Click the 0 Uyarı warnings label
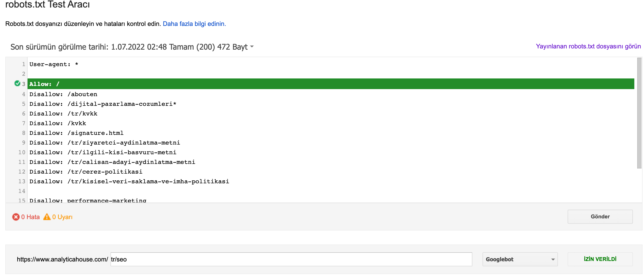The height and width of the screenshot is (276, 644). 62,217
